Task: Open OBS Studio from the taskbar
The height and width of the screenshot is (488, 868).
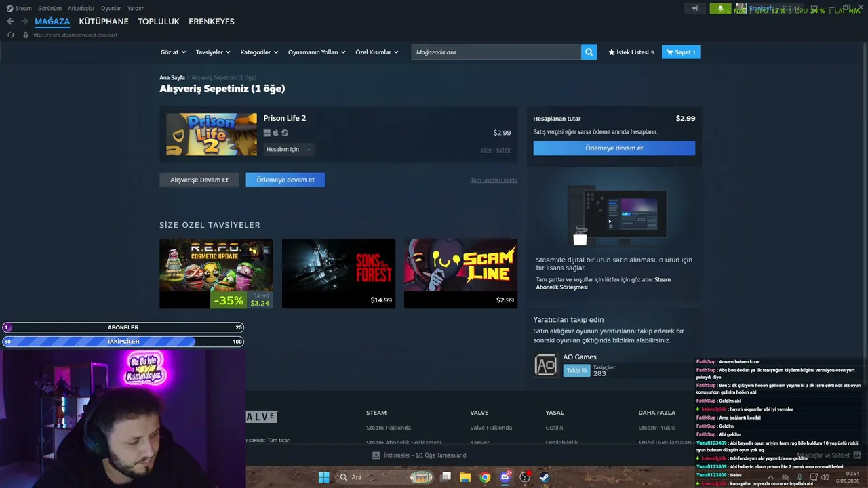Action: click(524, 477)
